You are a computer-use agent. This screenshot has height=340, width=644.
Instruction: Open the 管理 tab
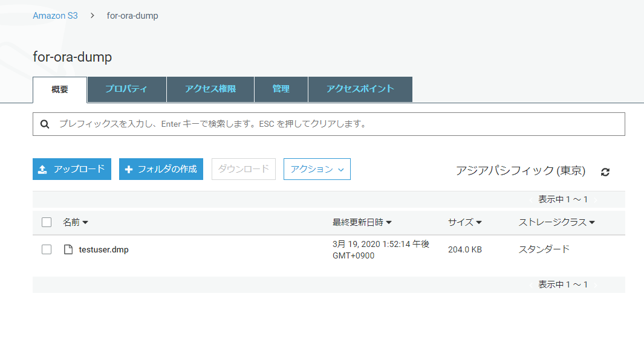coord(281,89)
